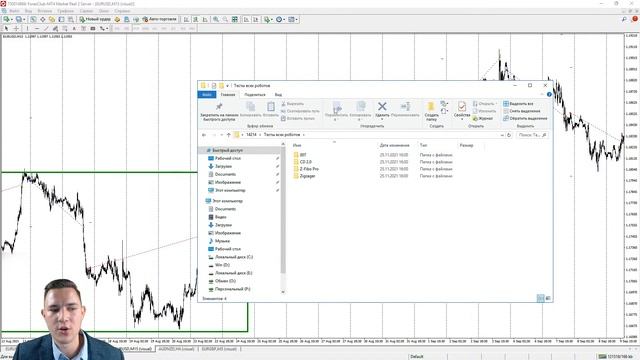
Task: Open the indicators list dropdown in toolbar
Action: click(x=268, y=19)
